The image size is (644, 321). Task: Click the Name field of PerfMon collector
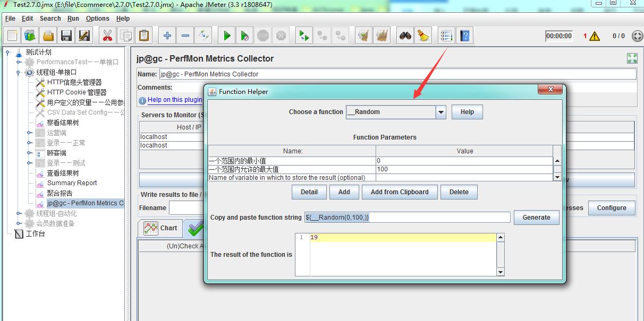(x=397, y=74)
